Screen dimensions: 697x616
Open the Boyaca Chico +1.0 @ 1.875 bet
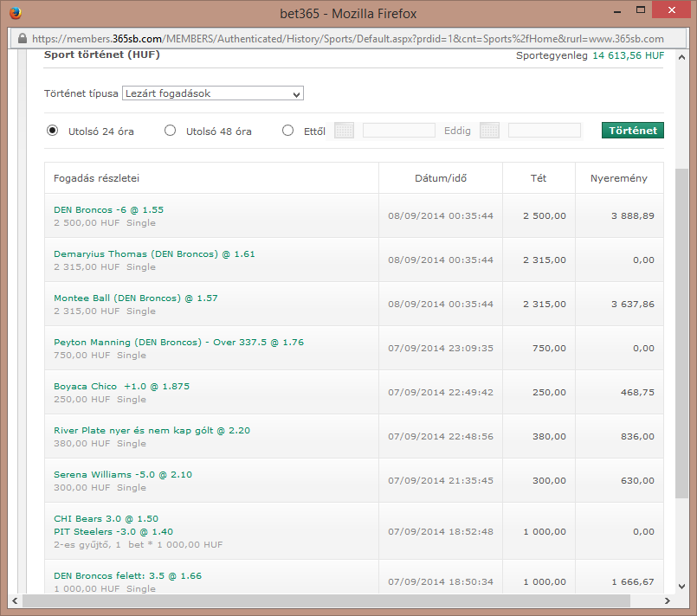[121, 387]
